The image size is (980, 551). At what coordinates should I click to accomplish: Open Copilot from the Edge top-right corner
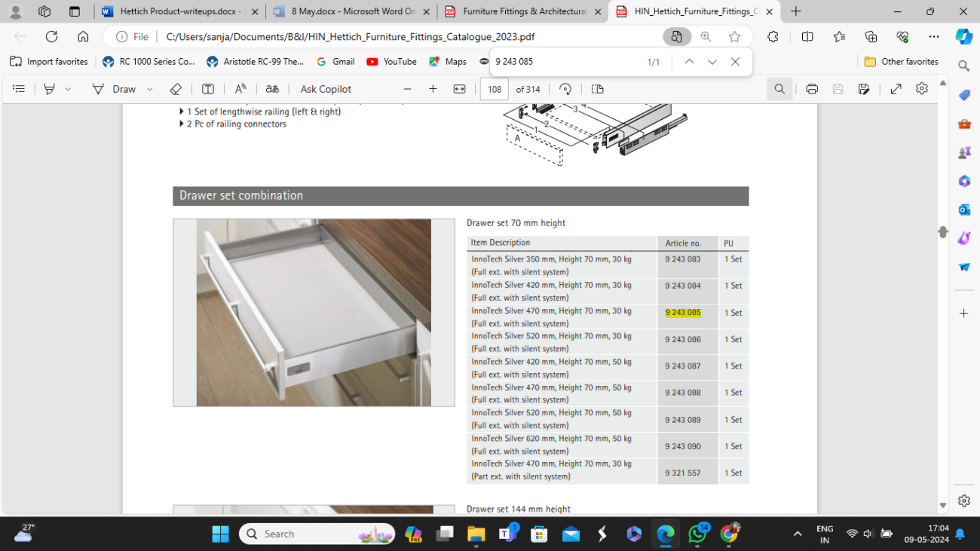963,36
